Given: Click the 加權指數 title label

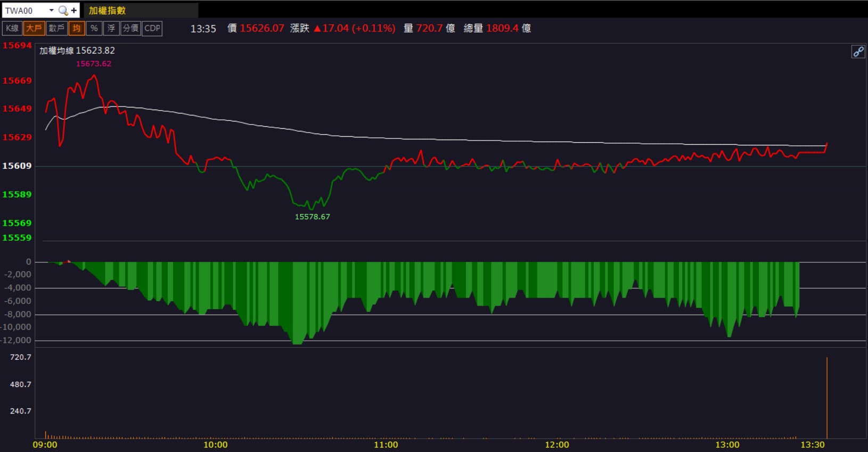Looking at the screenshot, I should 107,10.
